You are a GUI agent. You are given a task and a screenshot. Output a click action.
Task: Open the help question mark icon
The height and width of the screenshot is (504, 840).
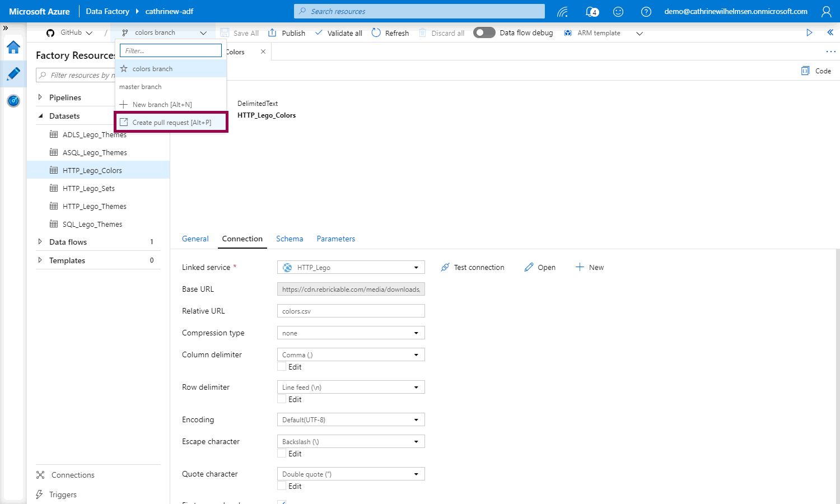(x=646, y=11)
